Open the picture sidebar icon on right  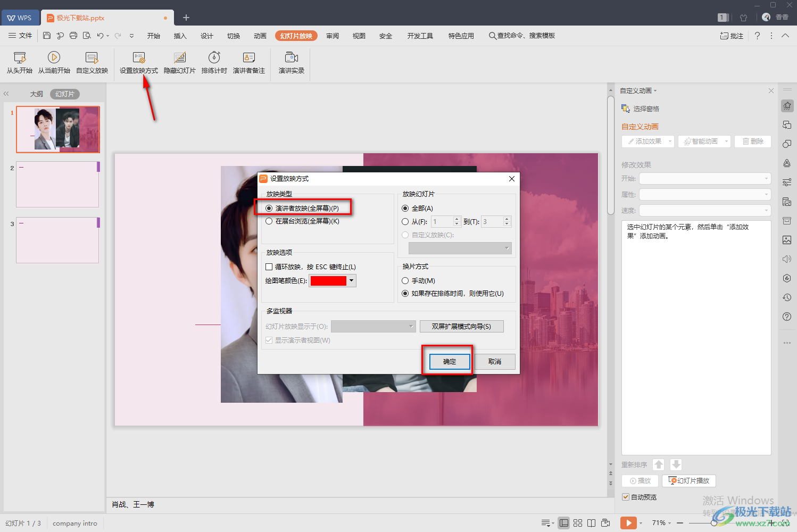[x=787, y=240]
